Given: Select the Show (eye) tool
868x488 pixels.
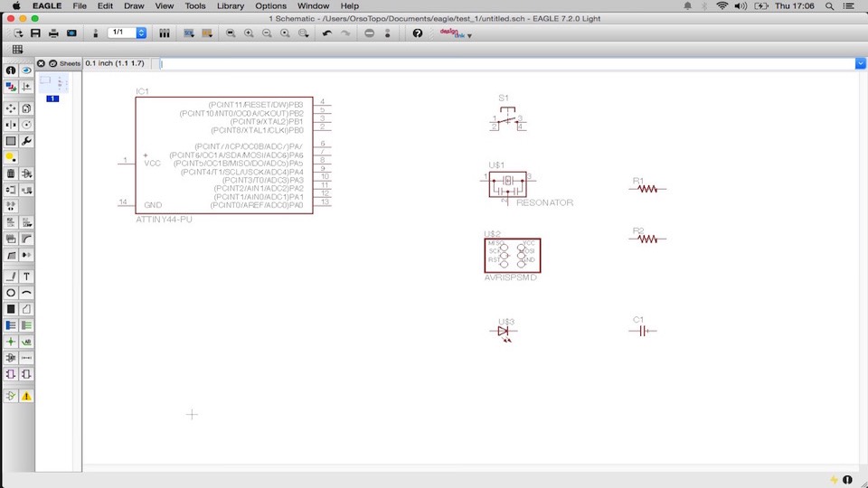Looking at the screenshot, I should pyautogui.click(x=26, y=70).
